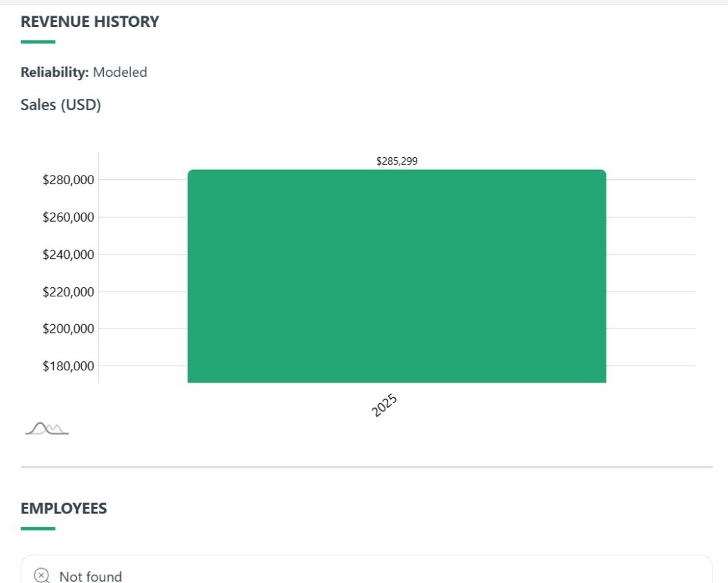Click the bold Reliability label
728x583 pixels.
pos(55,72)
